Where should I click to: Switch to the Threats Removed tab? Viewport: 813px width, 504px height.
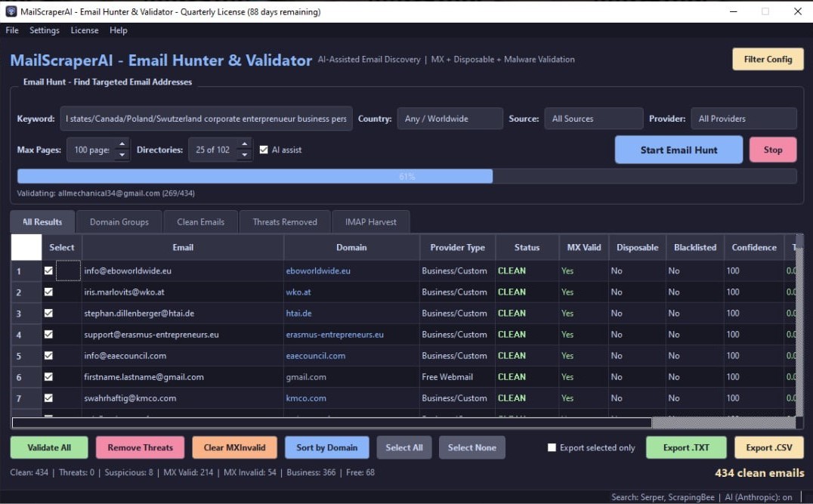point(285,222)
